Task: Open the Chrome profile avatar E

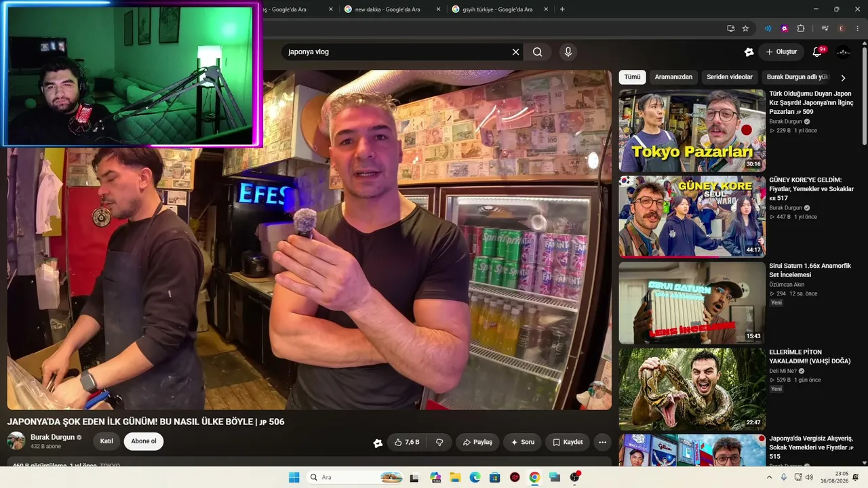Action: coord(842,28)
